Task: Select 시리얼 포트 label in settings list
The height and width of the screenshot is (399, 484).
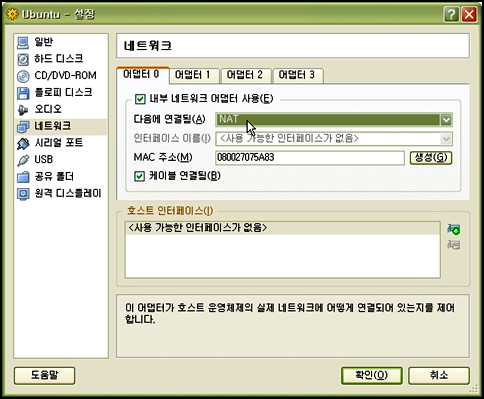Action: click(59, 143)
